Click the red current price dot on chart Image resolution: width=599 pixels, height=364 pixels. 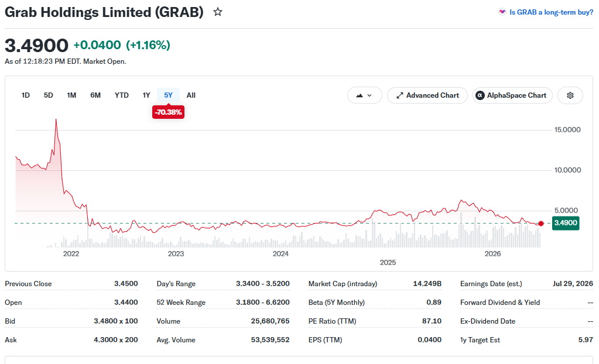[x=541, y=224]
